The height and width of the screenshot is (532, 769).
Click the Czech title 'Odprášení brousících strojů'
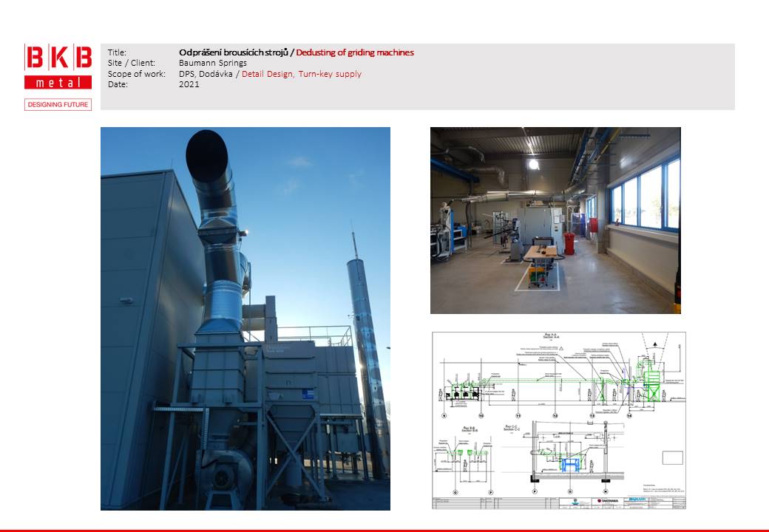[x=234, y=52]
